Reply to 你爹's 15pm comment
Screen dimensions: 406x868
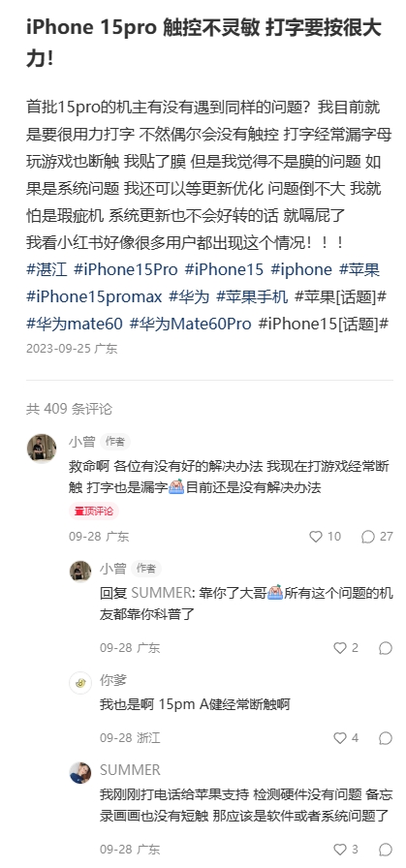[x=386, y=738]
